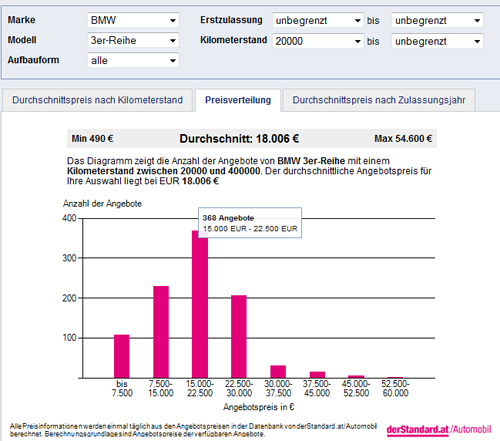The image size is (500, 441).
Task: Click the bar for 7.500-15.000 price range
Action: (161, 332)
